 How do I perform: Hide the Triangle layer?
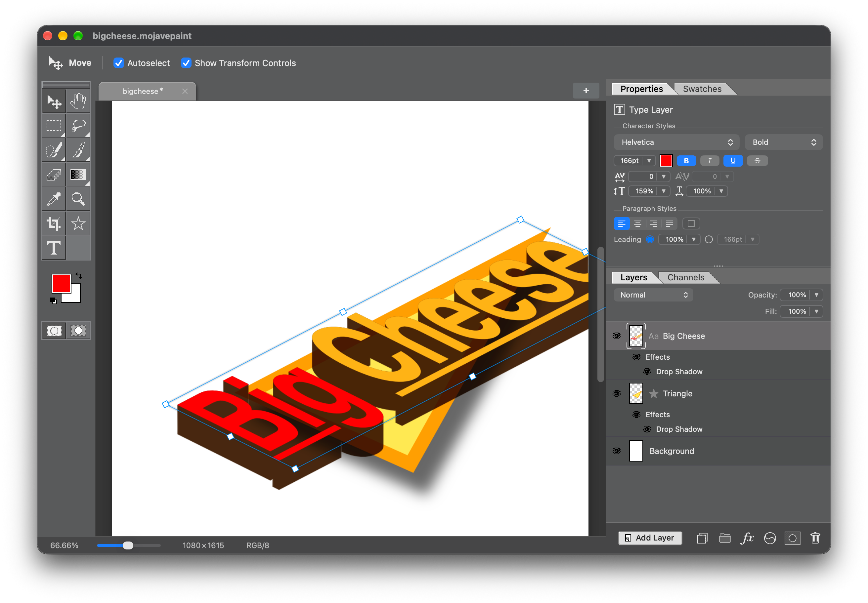617,393
